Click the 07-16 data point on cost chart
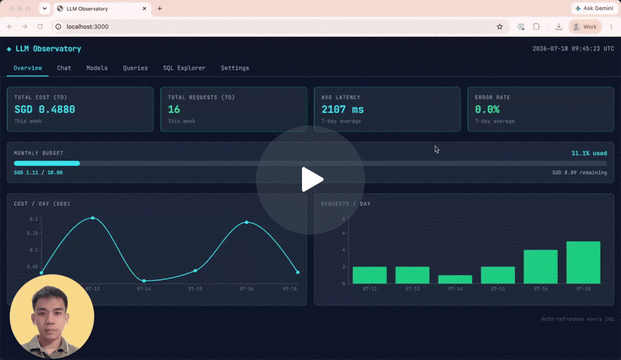This screenshot has height=360, width=621. pyautogui.click(x=247, y=222)
